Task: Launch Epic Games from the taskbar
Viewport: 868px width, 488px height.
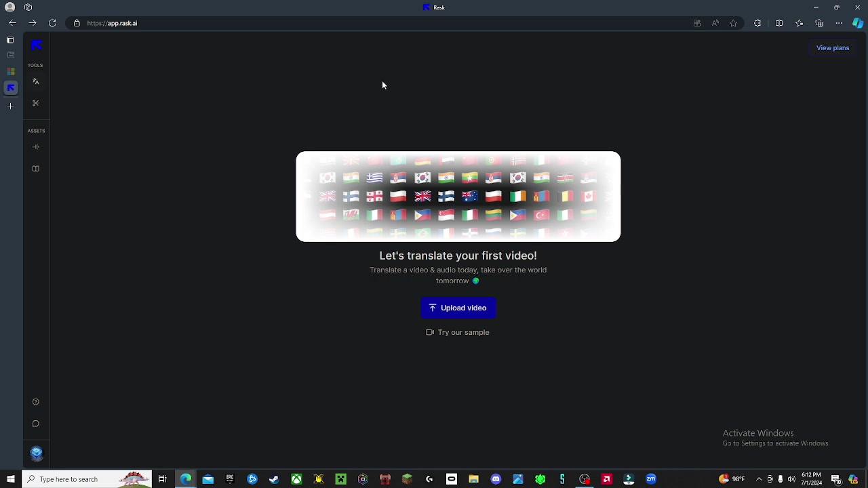Action: [230, 479]
